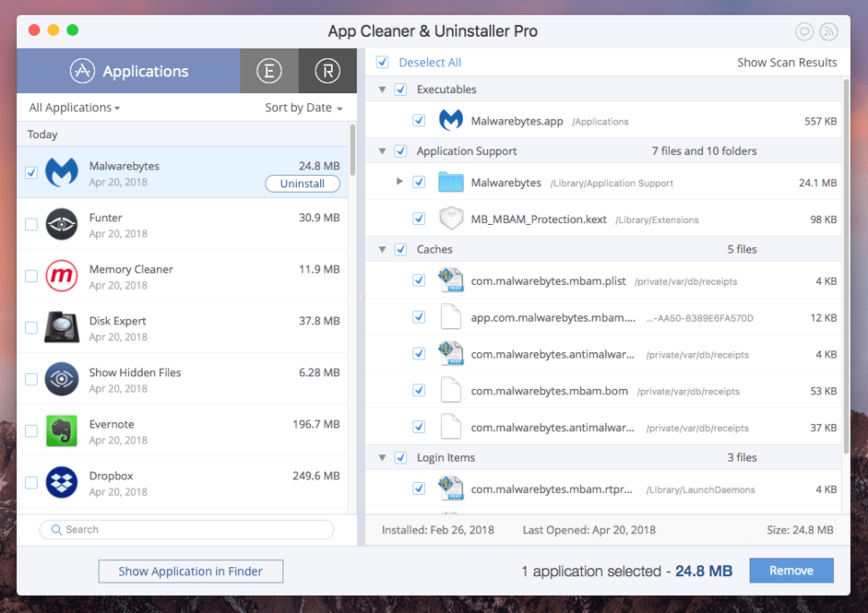The height and width of the screenshot is (613, 868).
Task: Open the All Applications filter dropdown
Action: (74, 108)
